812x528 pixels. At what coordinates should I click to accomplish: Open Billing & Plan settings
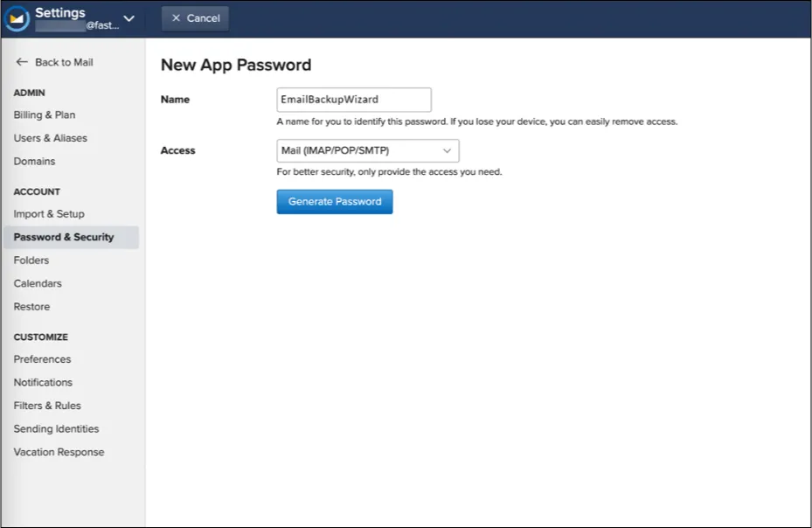(x=45, y=115)
